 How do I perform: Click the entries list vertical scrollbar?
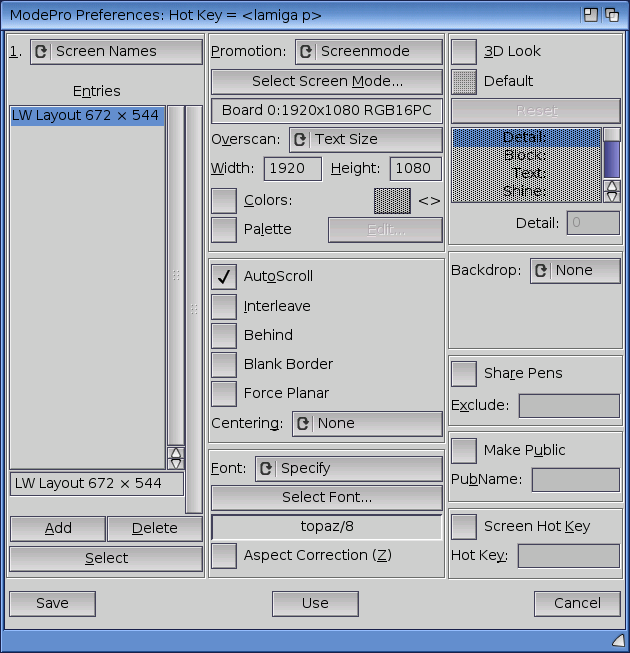pyautogui.click(x=176, y=276)
